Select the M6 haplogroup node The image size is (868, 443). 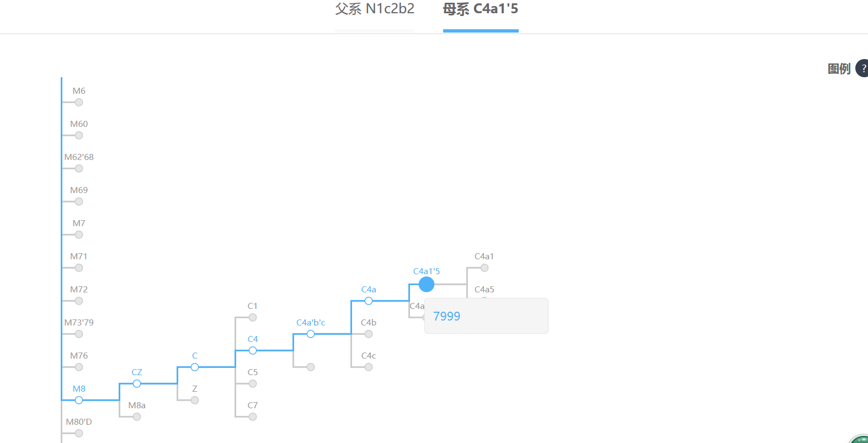(x=79, y=102)
